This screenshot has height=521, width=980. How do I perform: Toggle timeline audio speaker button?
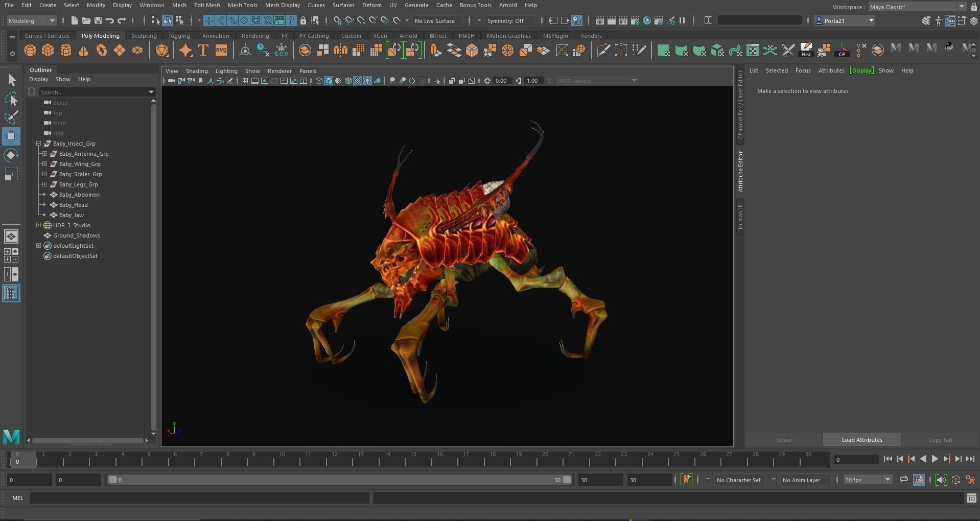(941, 480)
